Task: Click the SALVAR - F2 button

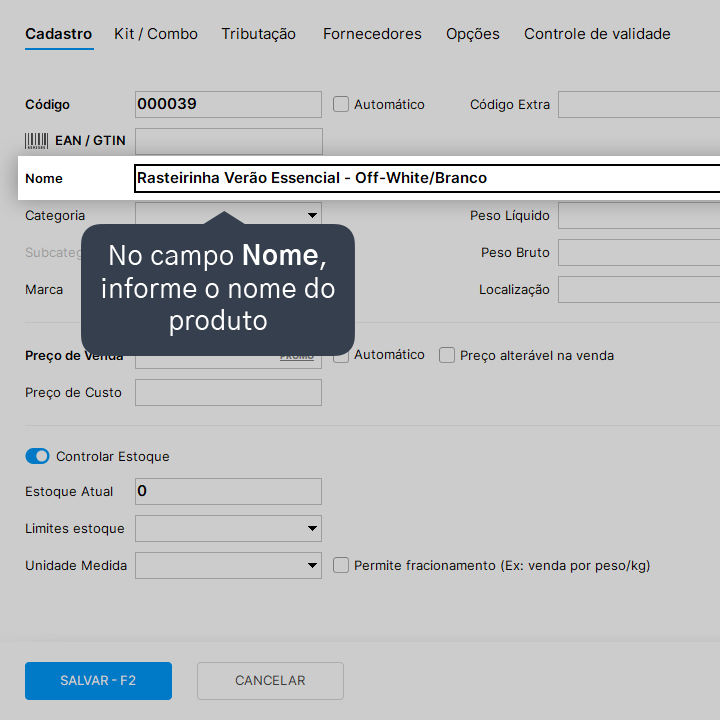Action: (x=98, y=681)
